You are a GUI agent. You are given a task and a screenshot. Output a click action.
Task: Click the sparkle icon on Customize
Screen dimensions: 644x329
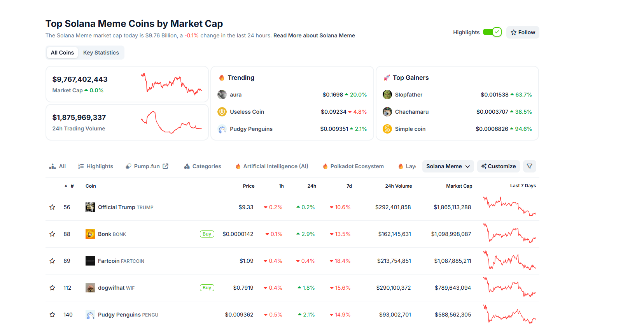(484, 166)
